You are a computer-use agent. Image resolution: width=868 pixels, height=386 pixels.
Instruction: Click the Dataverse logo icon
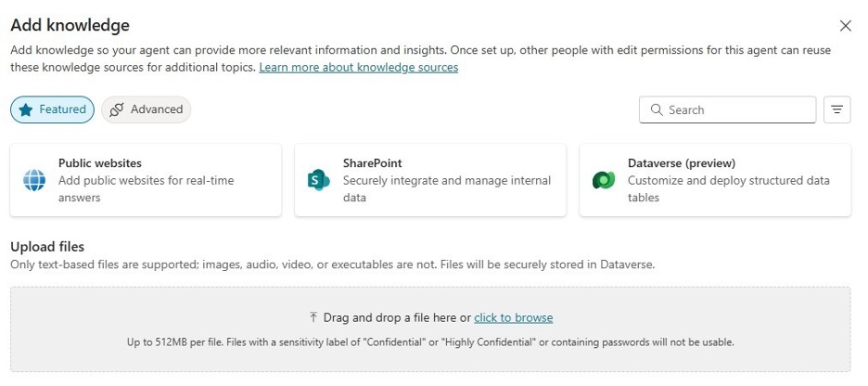click(x=604, y=181)
